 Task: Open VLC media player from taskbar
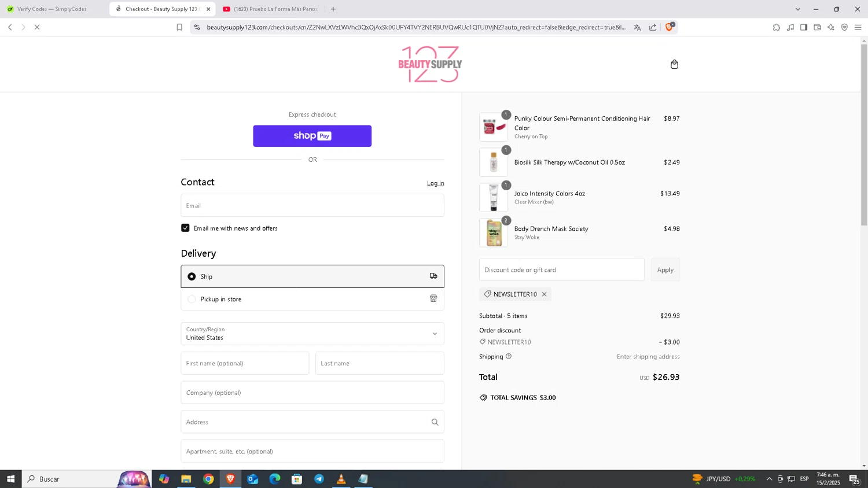(341, 479)
